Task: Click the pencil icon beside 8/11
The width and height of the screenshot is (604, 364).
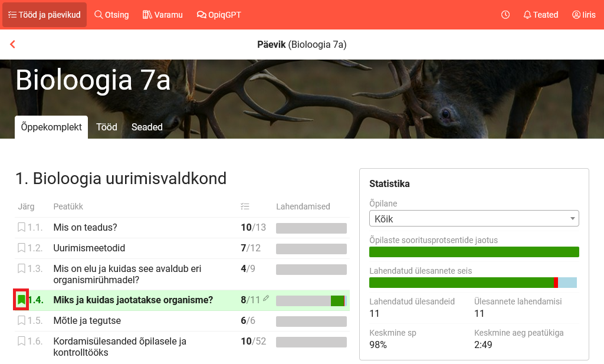Action: [266, 299]
